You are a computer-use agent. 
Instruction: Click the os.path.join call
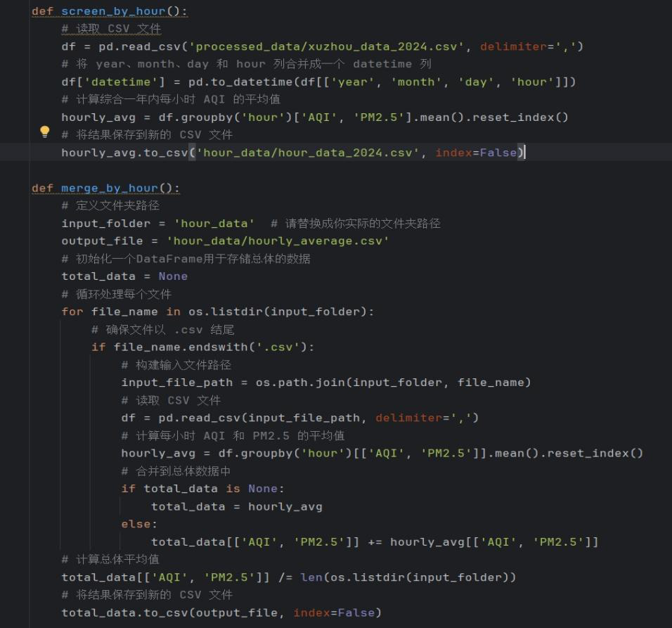coord(300,383)
